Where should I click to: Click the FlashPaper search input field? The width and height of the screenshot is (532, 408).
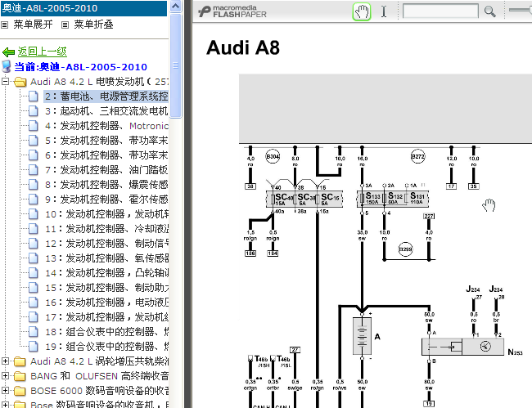[440, 11]
